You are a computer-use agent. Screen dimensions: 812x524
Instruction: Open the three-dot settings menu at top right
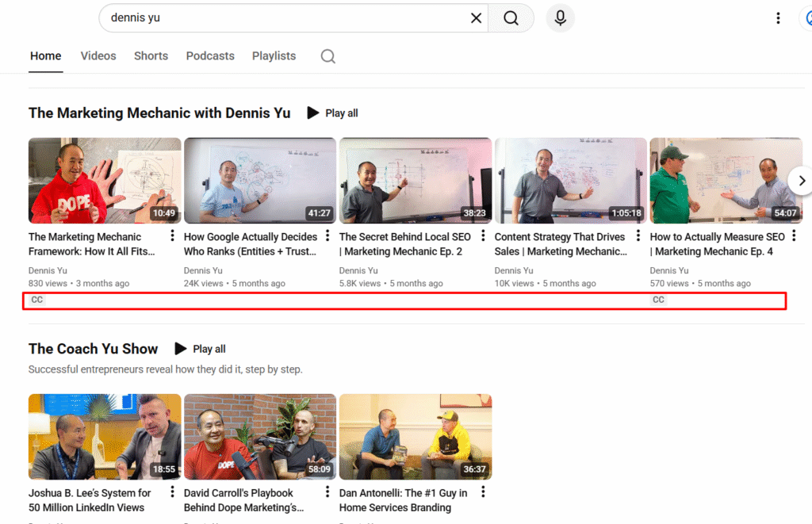pyautogui.click(x=778, y=18)
